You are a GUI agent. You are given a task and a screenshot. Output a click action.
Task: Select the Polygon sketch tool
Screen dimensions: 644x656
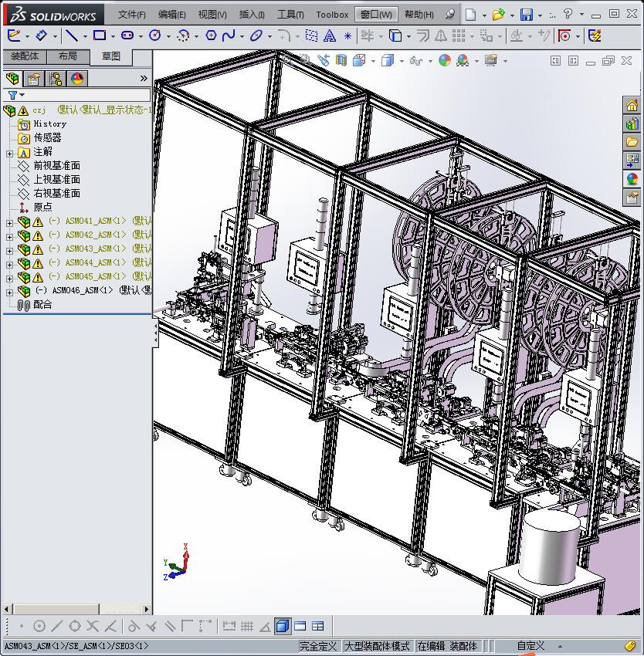click(211, 36)
